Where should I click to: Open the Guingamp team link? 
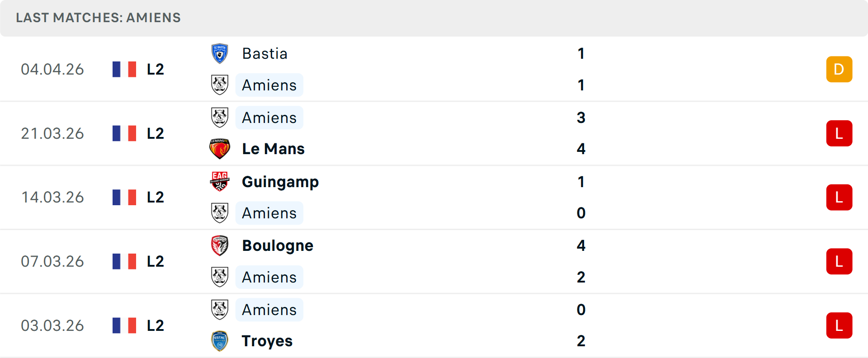(280, 182)
